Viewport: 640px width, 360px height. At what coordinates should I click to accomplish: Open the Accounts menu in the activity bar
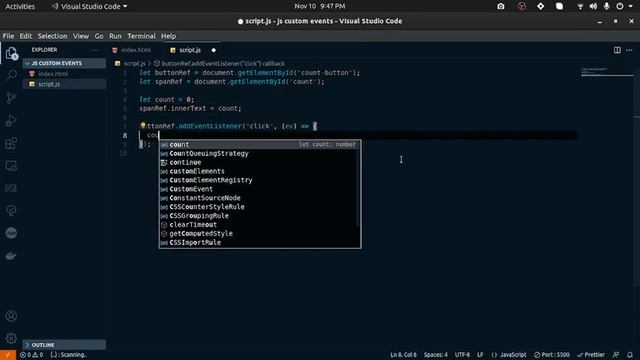click(x=11, y=316)
